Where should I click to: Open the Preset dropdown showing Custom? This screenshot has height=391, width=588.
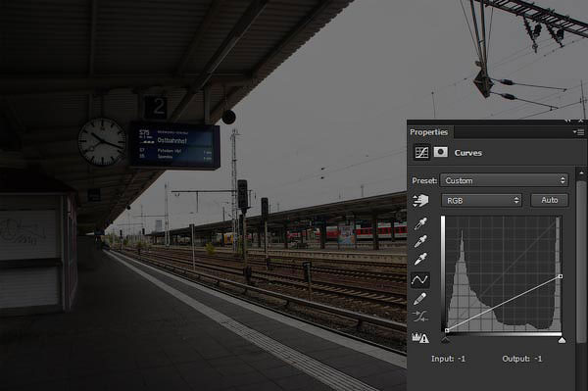tap(505, 180)
